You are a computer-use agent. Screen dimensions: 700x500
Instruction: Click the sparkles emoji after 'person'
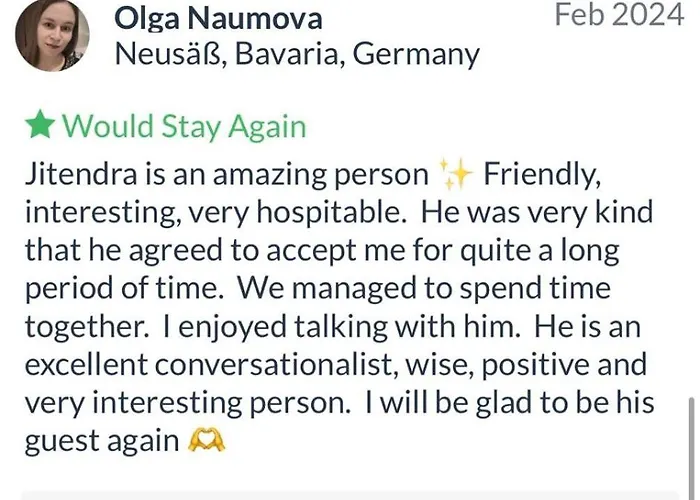[456, 174]
